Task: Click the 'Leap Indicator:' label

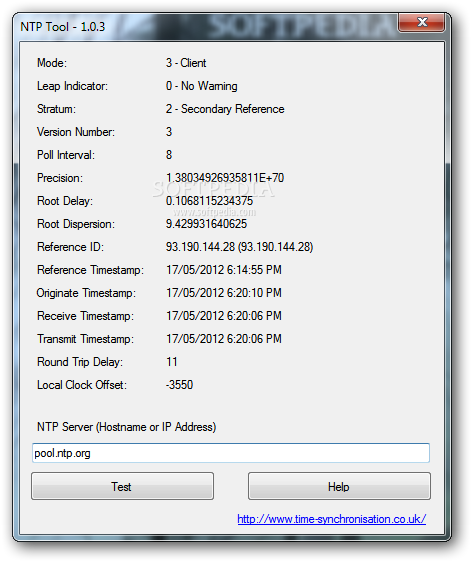Action: click(x=72, y=86)
